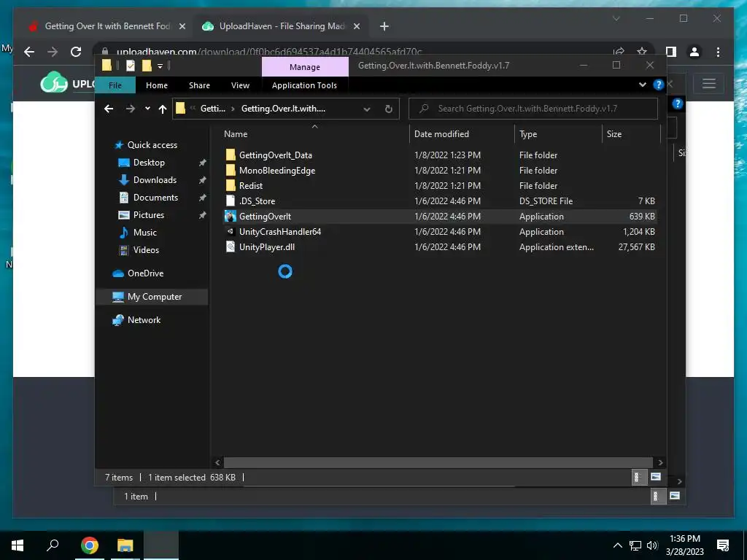The width and height of the screenshot is (747, 560).
Task: Go back in Chrome browser
Action: pyautogui.click(x=29, y=52)
